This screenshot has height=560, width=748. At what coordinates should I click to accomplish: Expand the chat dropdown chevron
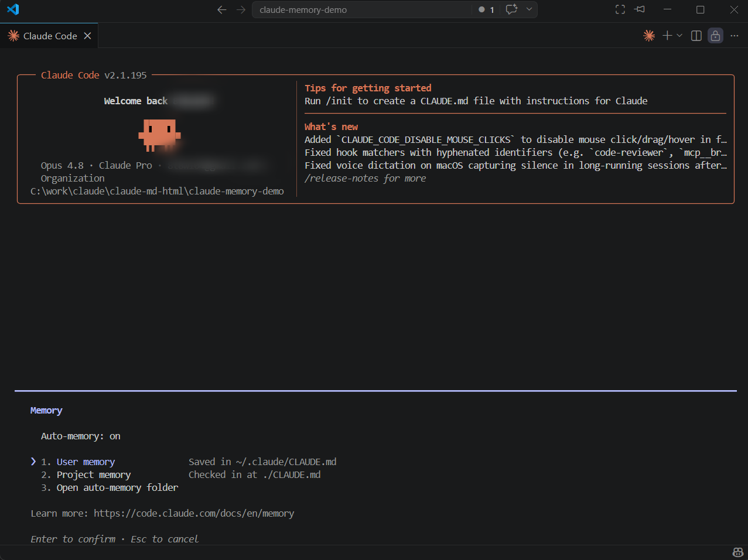pos(529,9)
